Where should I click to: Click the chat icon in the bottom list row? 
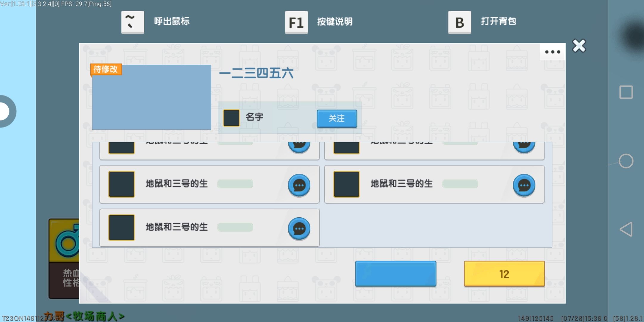(x=299, y=229)
